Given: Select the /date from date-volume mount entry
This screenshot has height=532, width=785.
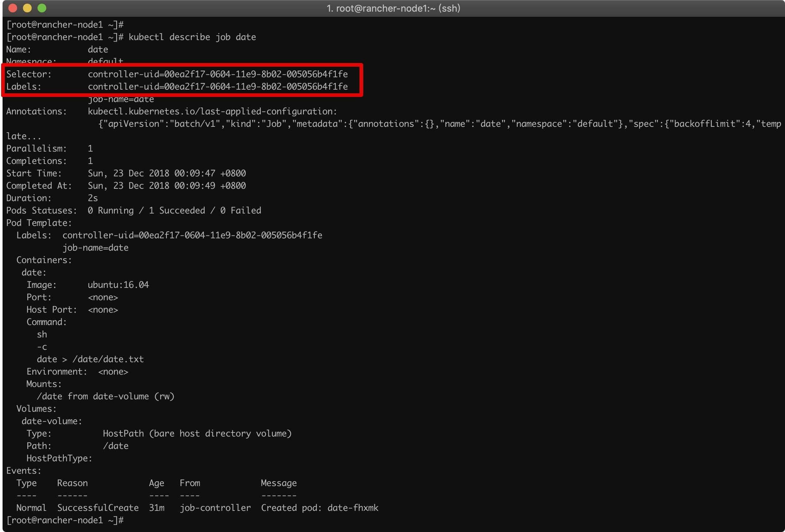Looking at the screenshot, I should tap(106, 396).
